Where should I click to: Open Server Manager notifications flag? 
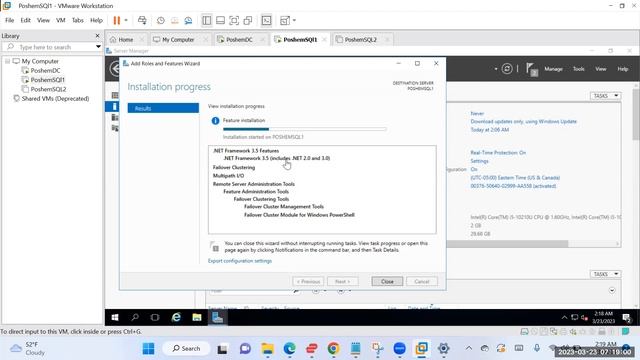click(x=531, y=69)
